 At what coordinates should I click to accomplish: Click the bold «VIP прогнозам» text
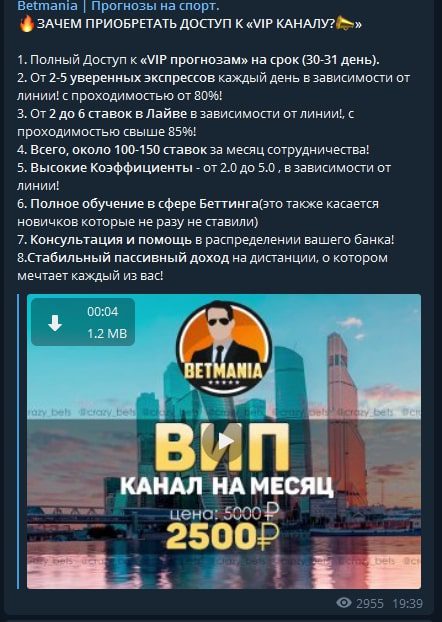tap(194, 60)
